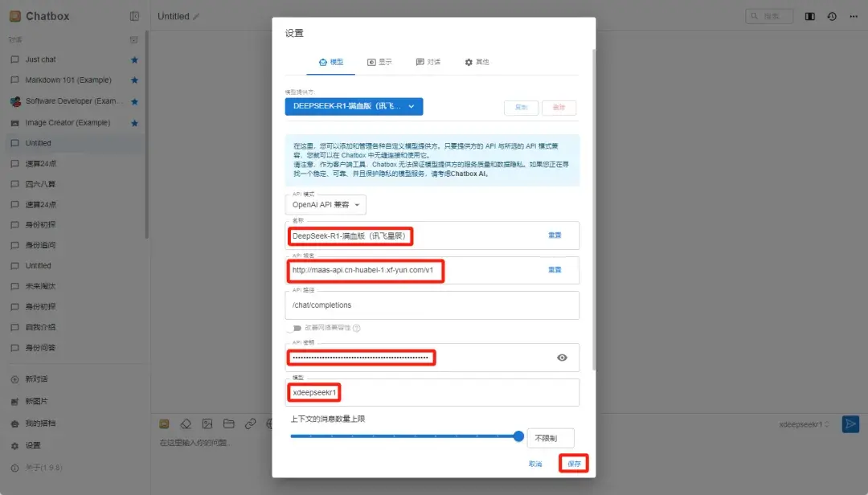Image resolution: width=868 pixels, height=495 pixels.
Task: Click the masked API key field
Action: [432, 358]
